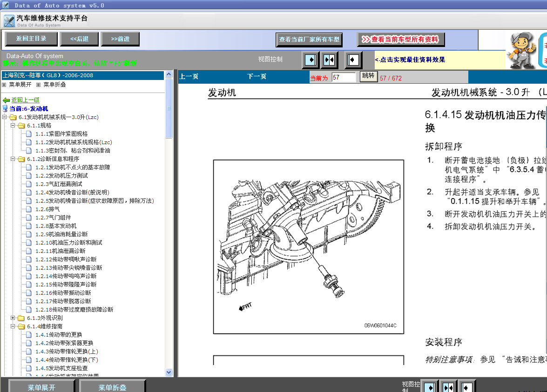
Task: Collapse the 6.1.2诊断信息和程序 node
Action: pos(13,159)
